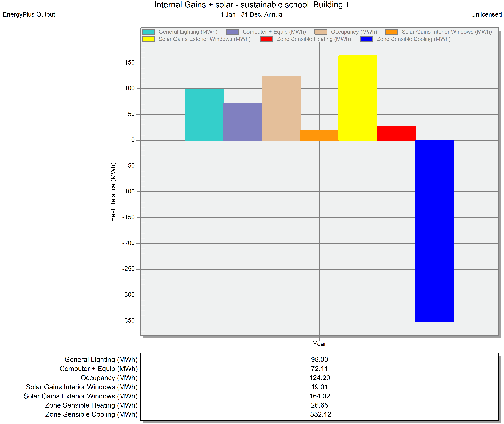
Task: Click the -352.12 table value
Action: click(x=320, y=414)
